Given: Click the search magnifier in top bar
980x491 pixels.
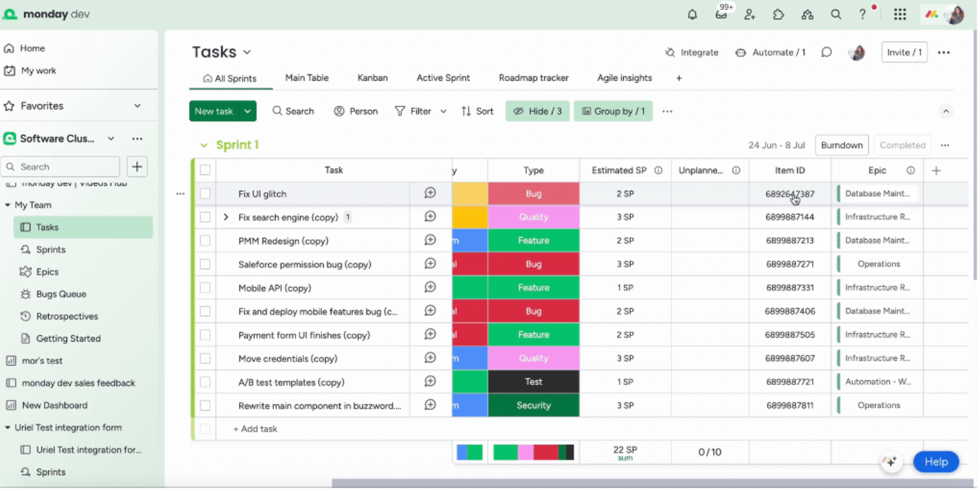Looking at the screenshot, I should (836, 14).
